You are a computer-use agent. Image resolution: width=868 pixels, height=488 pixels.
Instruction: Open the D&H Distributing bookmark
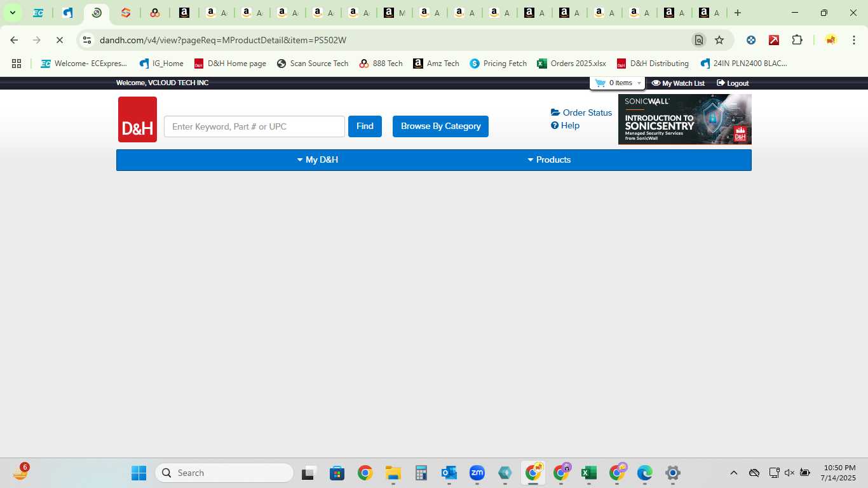coord(653,64)
